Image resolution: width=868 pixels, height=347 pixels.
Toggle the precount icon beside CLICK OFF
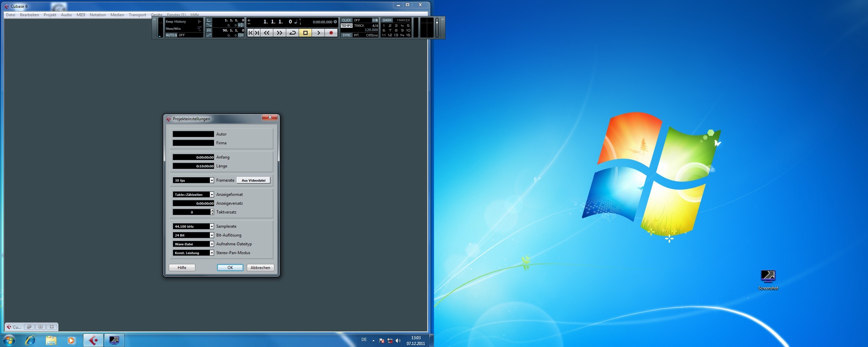point(375,20)
